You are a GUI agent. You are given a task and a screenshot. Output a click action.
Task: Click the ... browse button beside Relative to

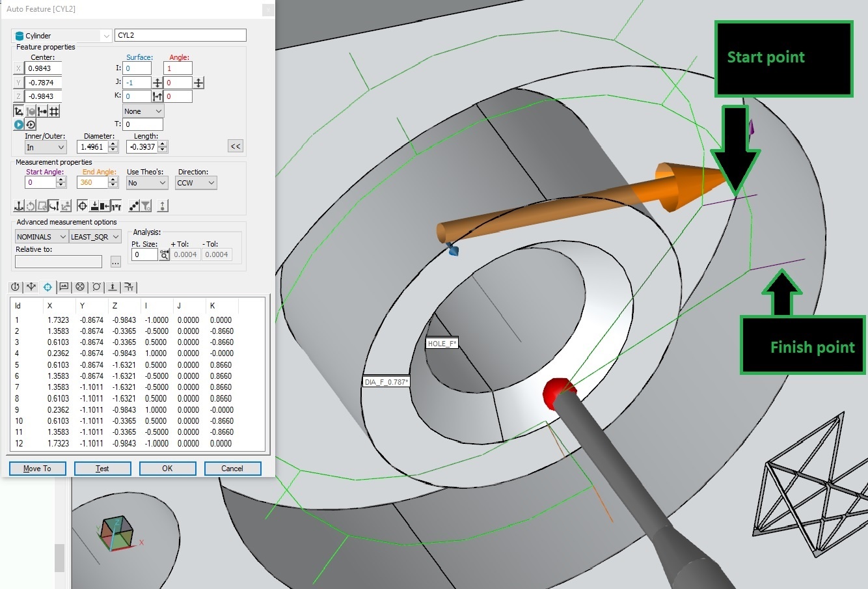pos(115,262)
